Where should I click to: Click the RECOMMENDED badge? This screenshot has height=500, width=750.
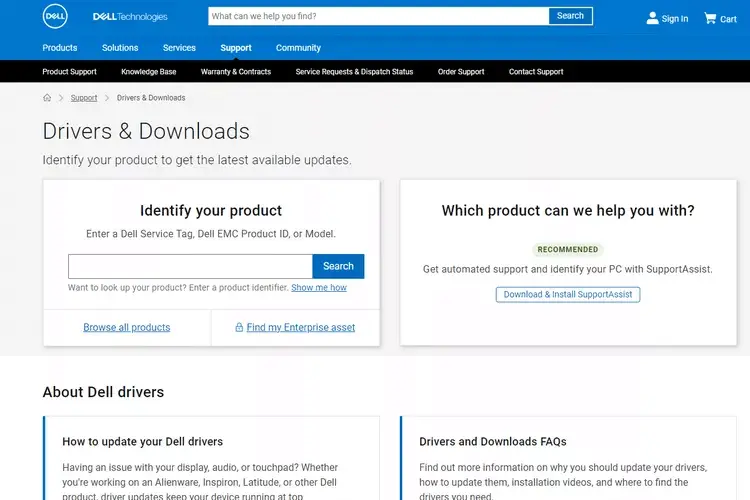tap(568, 249)
